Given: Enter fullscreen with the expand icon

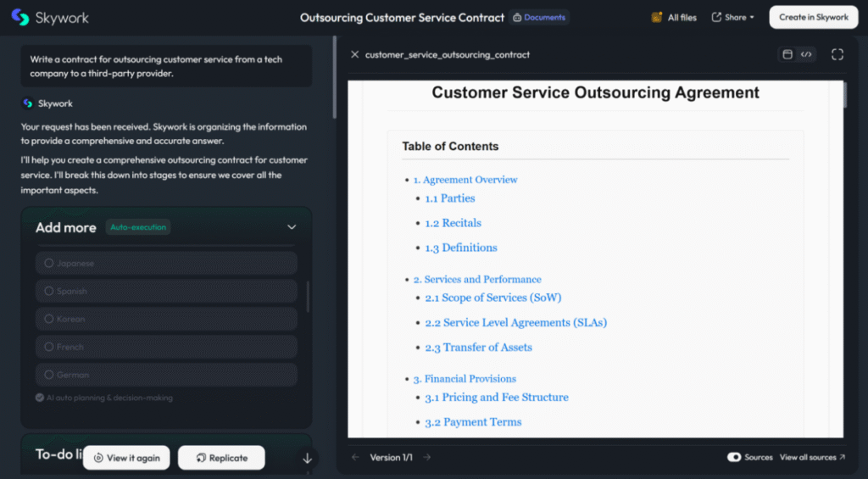Looking at the screenshot, I should pos(837,54).
